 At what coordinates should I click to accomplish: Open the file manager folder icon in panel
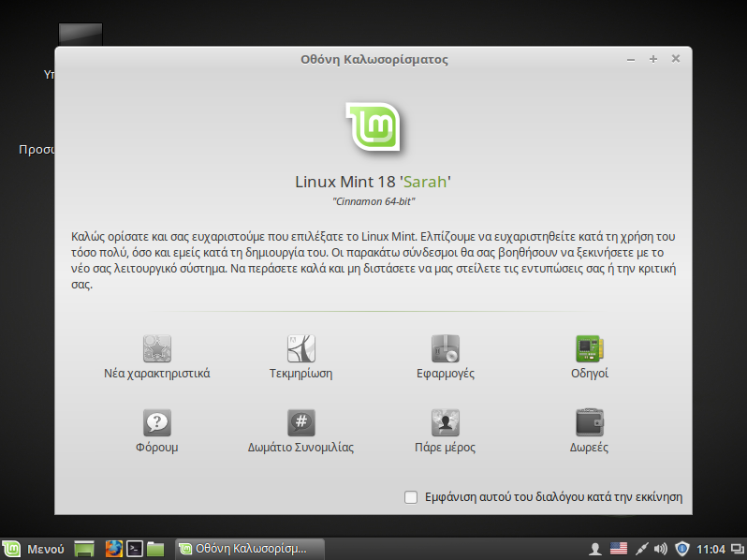pos(155,549)
